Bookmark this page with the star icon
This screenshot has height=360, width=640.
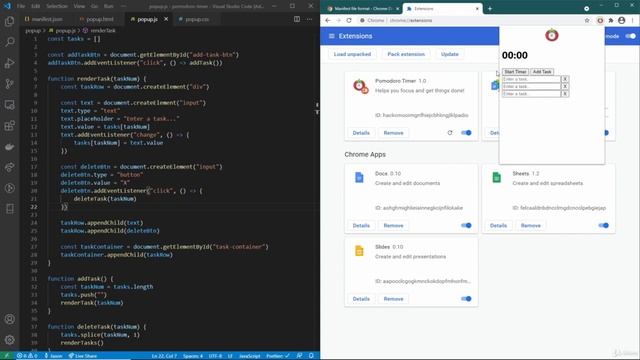587,20
